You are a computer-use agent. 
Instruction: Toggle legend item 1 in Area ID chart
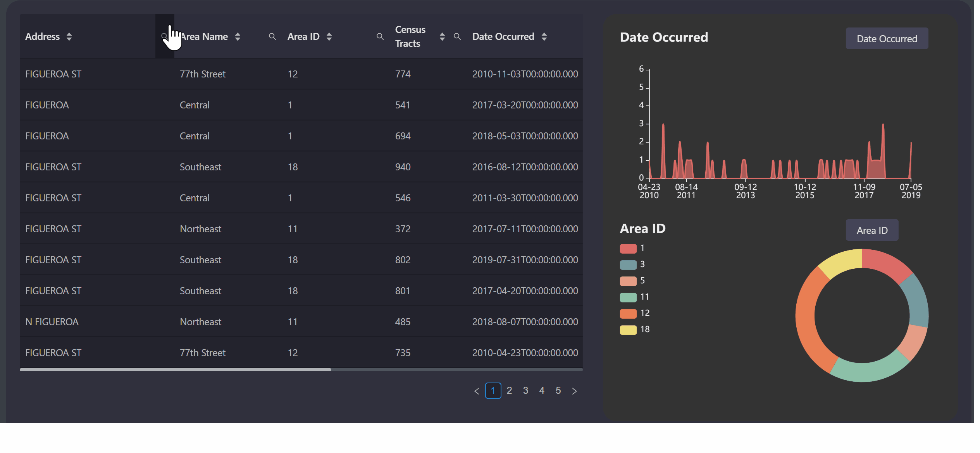(629, 248)
